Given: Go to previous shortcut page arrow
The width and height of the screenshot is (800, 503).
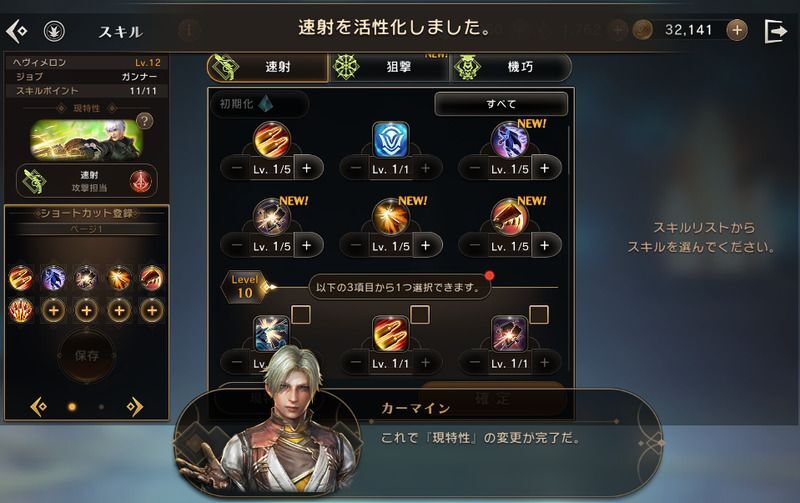Looking at the screenshot, I should pyautogui.click(x=39, y=407).
